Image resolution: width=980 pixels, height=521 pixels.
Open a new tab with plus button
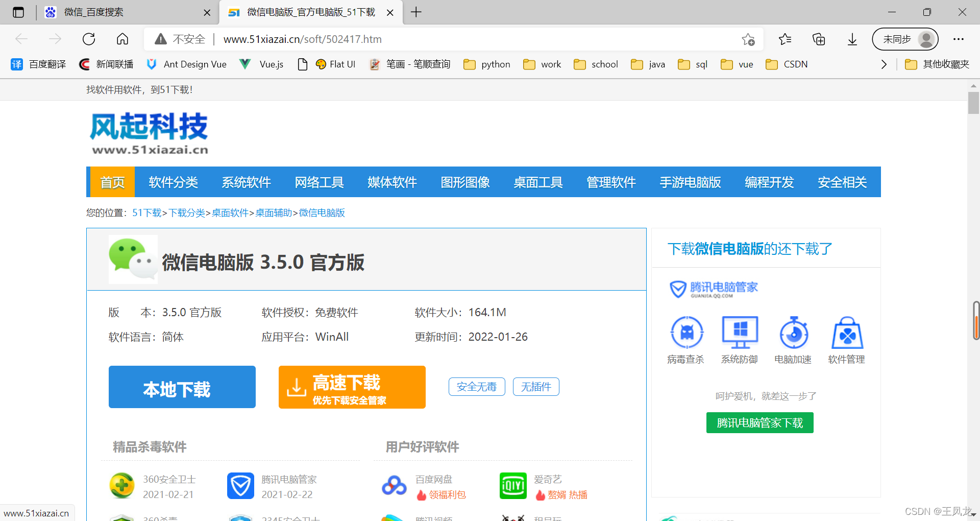pyautogui.click(x=416, y=12)
